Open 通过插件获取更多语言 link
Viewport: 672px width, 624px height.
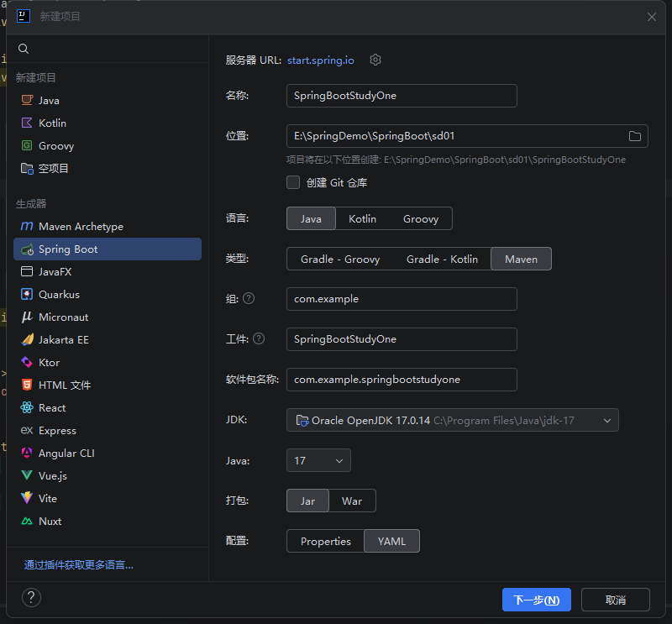pos(79,565)
